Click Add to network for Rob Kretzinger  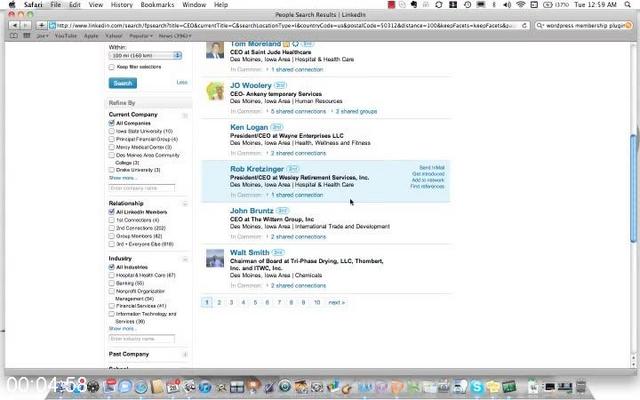tap(428, 180)
